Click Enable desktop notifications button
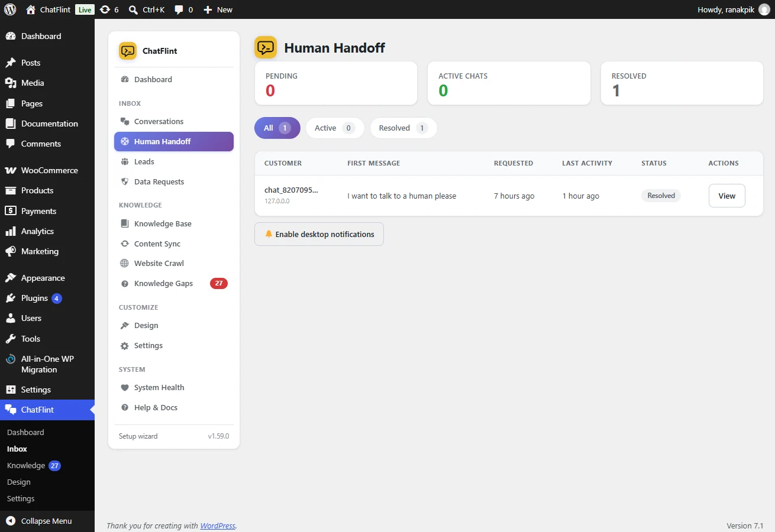Image resolution: width=775 pixels, height=532 pixels. coord(319,234)
